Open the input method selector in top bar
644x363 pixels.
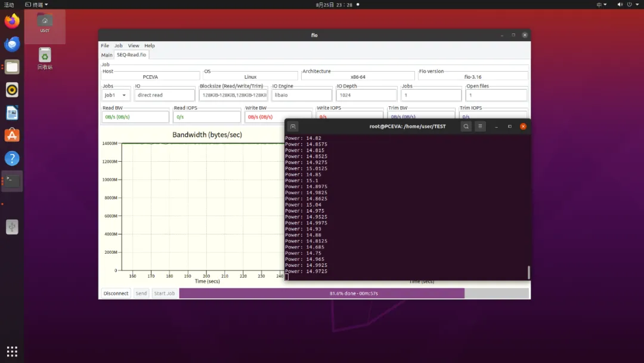coord(601,5)
